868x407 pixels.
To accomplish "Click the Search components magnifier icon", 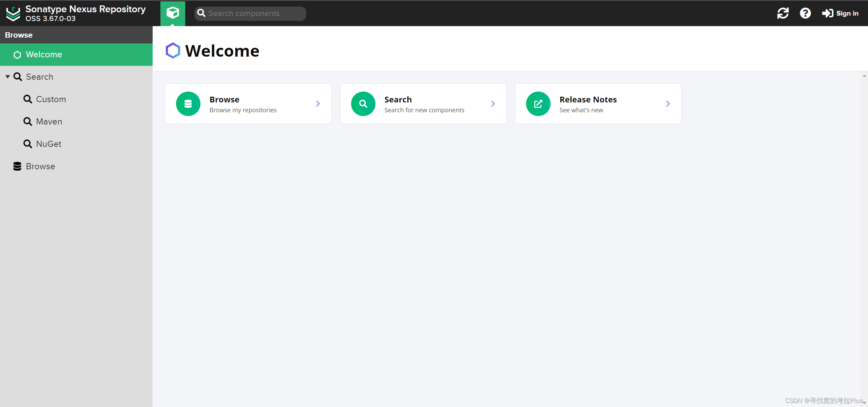I will tap(202, 13).
